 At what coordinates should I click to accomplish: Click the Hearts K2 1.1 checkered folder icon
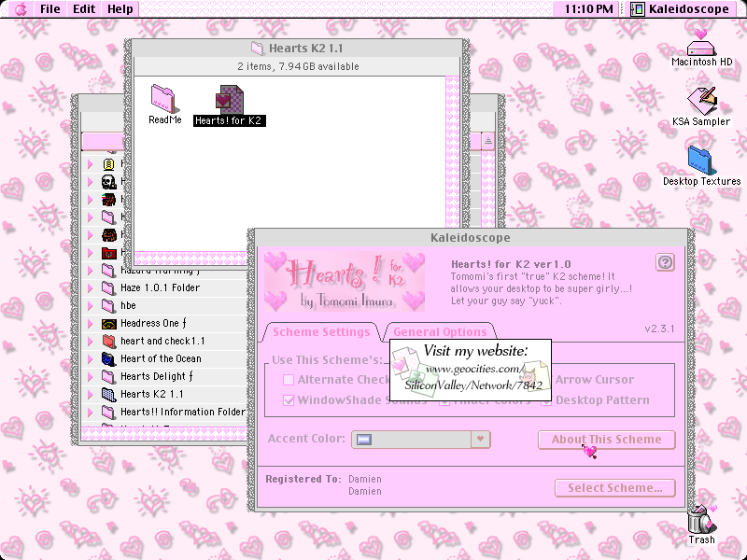pyautogui.click(x=109, y=394)
